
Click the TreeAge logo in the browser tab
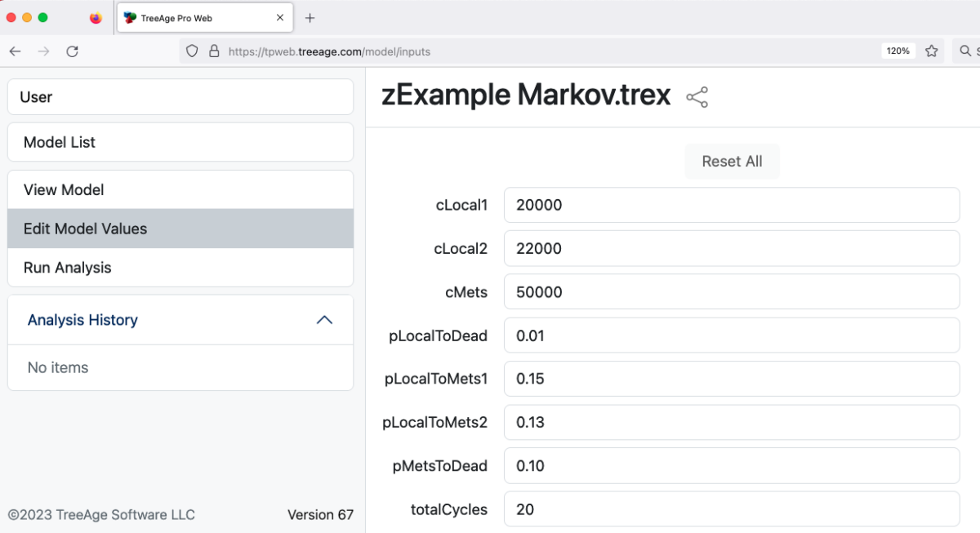pos(131,17)
